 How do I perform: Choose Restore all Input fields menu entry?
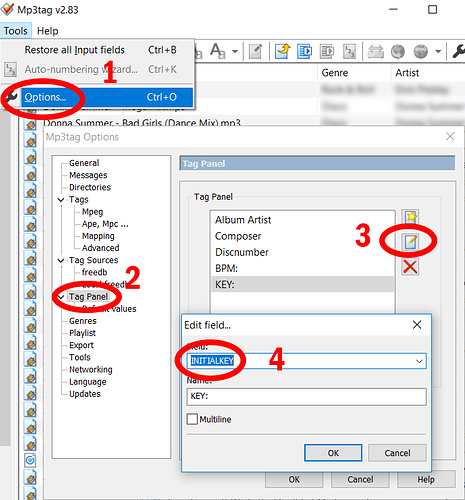click(x=74, y=50)
